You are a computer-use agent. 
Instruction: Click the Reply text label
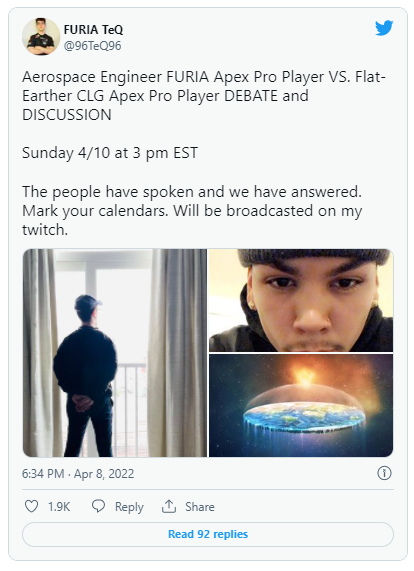tap(129, 507)
